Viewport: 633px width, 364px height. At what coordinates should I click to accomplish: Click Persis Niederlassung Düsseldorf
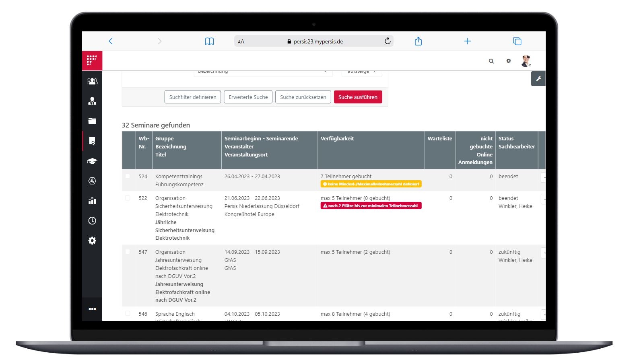click(262, 206)
